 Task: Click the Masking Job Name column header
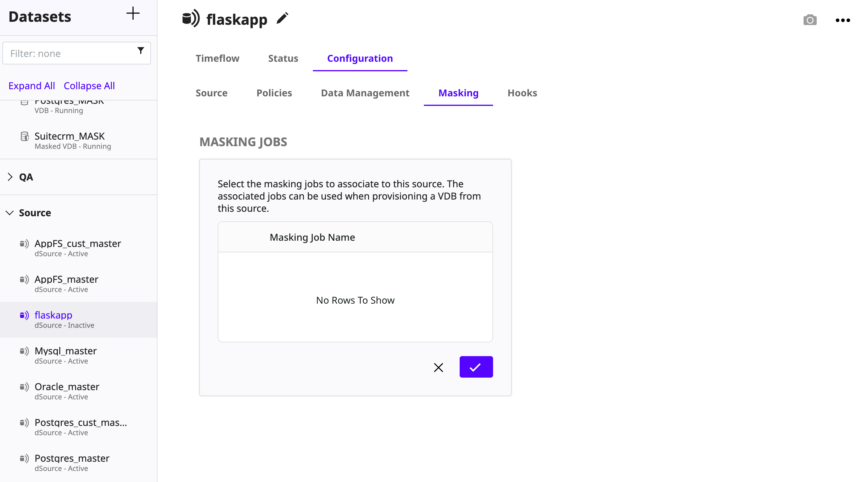pyautogui.click(x=312, y=237)
